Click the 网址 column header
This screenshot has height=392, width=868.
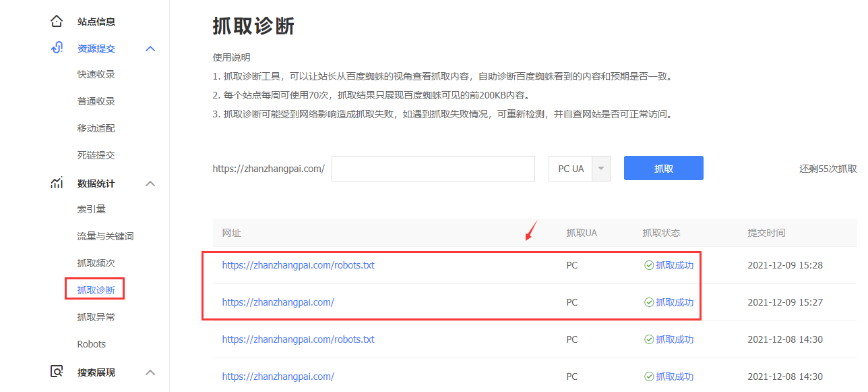(x=232, y=233)
